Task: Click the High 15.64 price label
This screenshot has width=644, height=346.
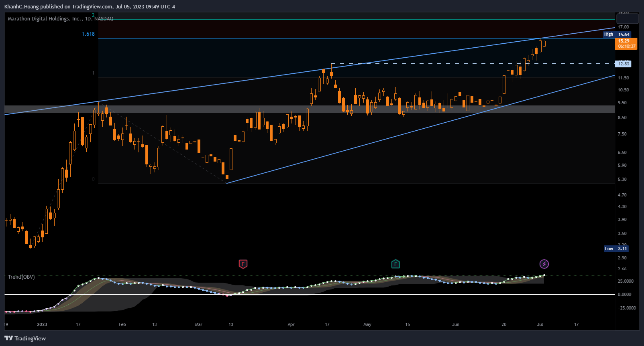Action: 617,34
